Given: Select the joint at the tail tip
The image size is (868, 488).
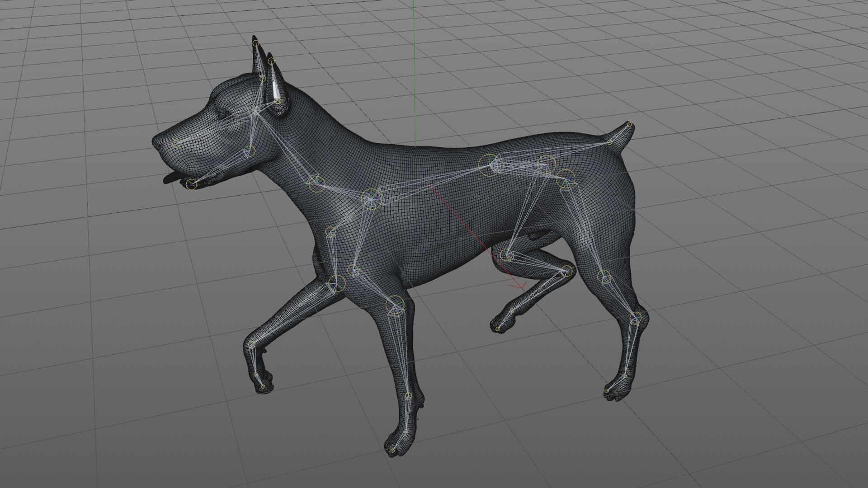Looking at the screenshot, I should [x=629, y=124].
